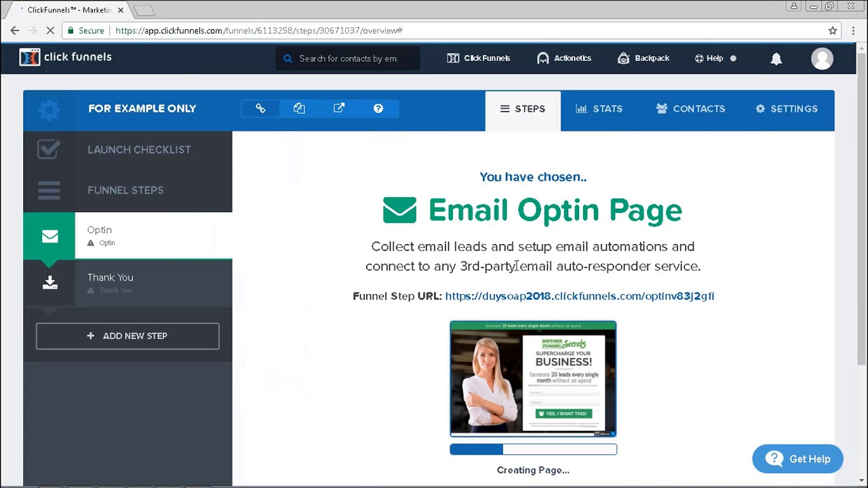Screen dimensions: 868x488
Task: Select the Thank You funnel step
Action: [127, 283]
